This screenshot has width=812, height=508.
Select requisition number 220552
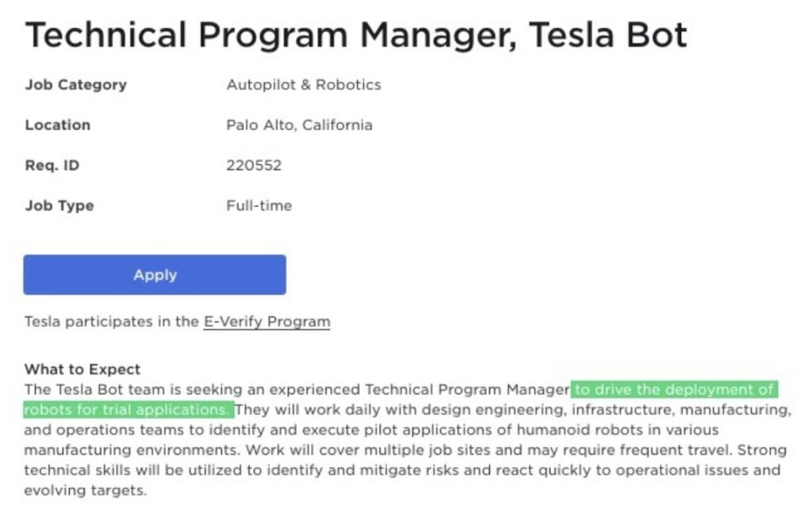point(254,165)
